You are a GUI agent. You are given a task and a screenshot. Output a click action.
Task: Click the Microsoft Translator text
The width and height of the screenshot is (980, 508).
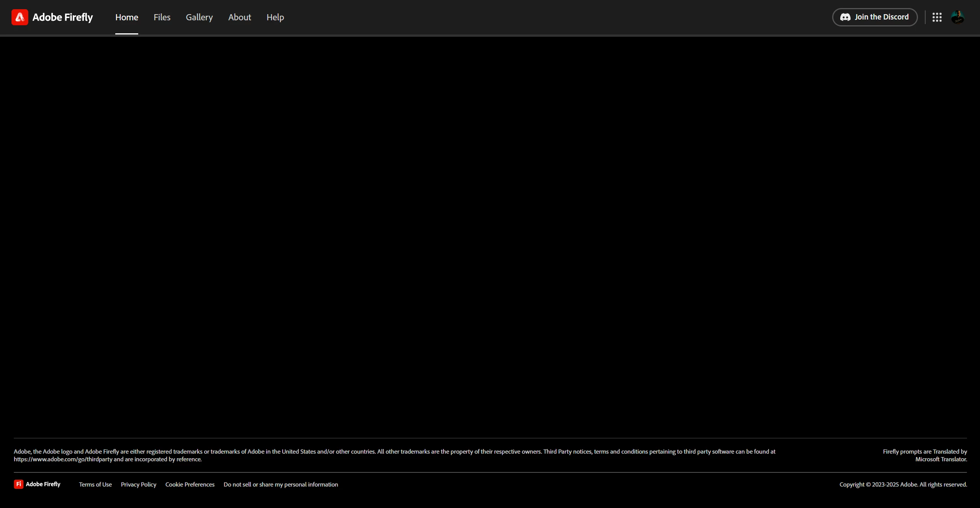coord(941,459)
